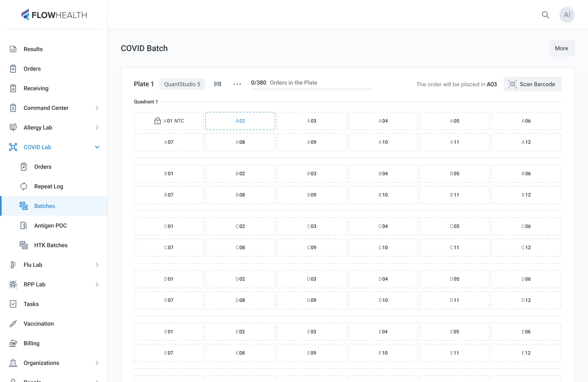Click the Scan Barcode button
The width and height of the screenshot is (588, 382).
pyautogui.click(x=532, y=84)
